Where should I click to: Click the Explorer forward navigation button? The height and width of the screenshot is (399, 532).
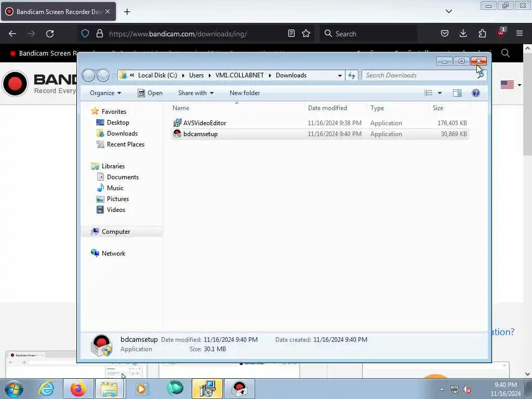coord(103,75)
